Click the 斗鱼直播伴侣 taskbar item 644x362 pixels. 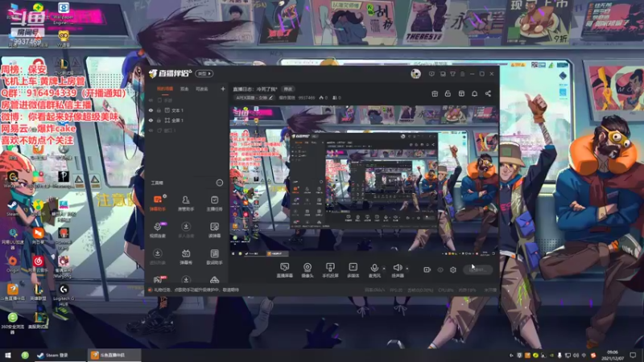pyautogui.click(x=114, y=355)
